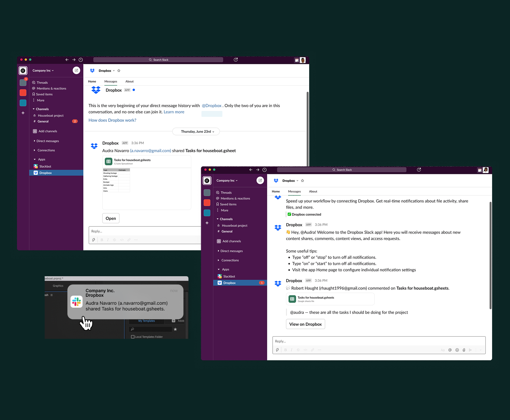
Task: Open history clock icon in back Slack window
Action: (81, 60)
